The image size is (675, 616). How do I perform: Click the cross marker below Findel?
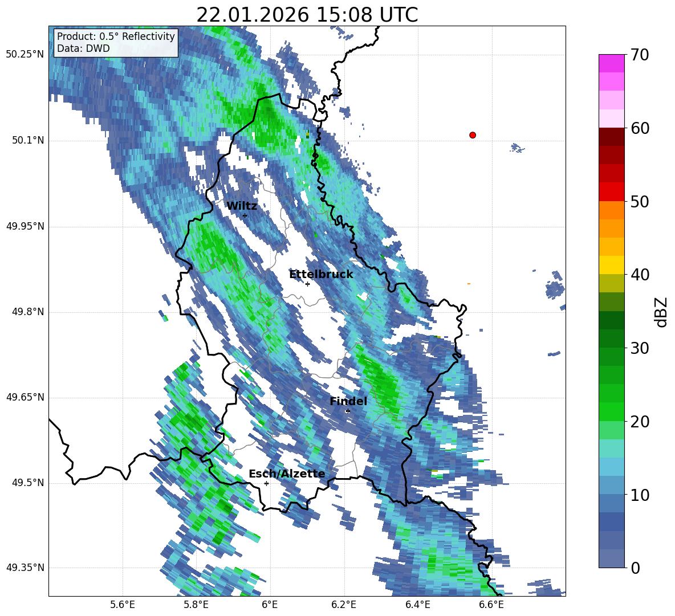click(348, 411)
